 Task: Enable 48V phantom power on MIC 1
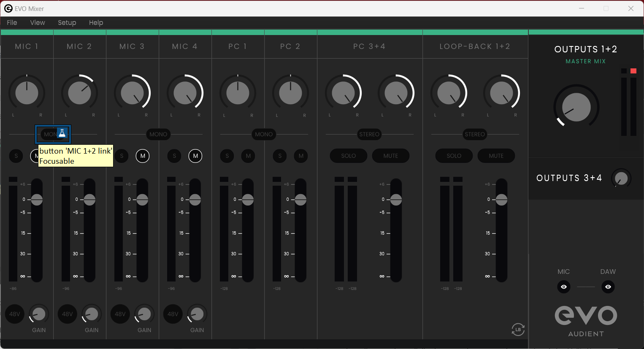pos(15,314)
